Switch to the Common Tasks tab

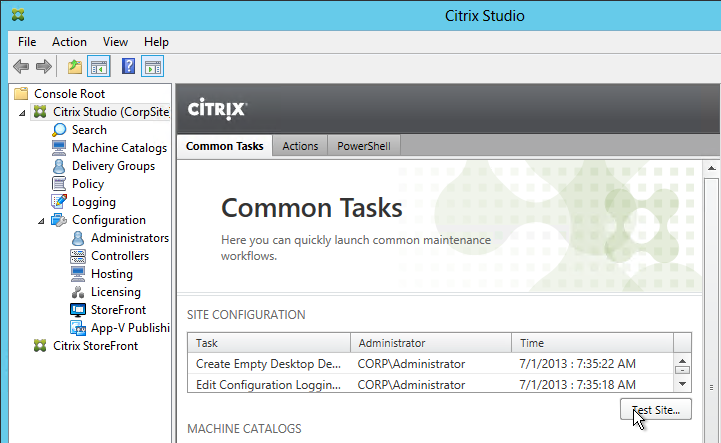224,146
